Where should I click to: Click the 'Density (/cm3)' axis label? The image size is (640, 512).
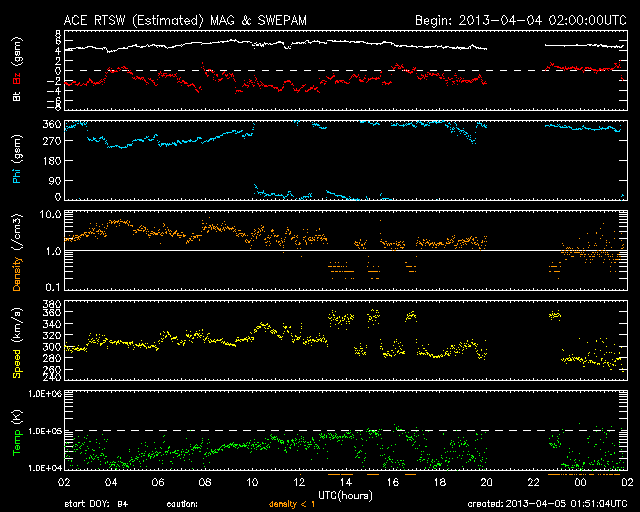pos(17,252)
